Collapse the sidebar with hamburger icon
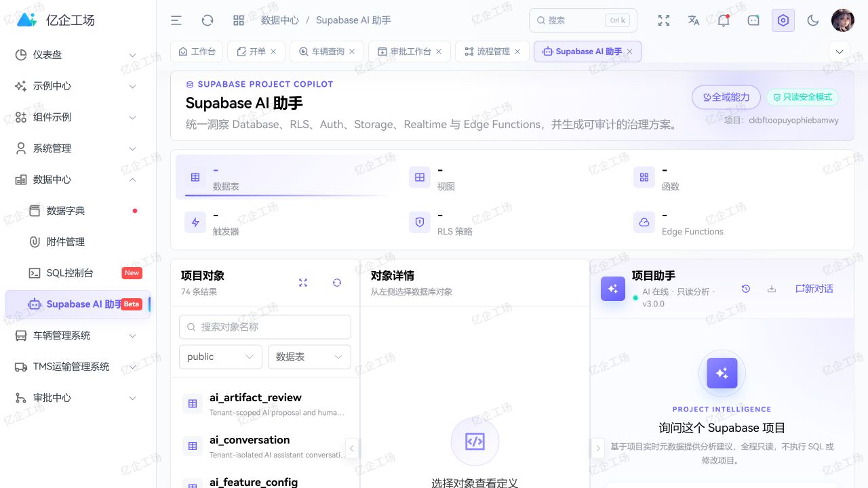This screenshot has height=488, width=868. click(x=176, y=20)
